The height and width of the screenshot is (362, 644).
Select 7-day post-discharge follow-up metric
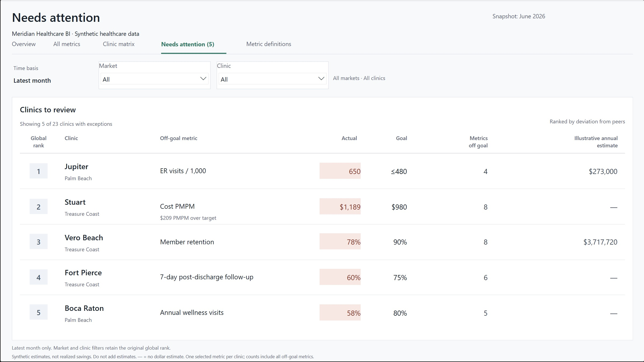pyautogui.click(x=207, y=277)
